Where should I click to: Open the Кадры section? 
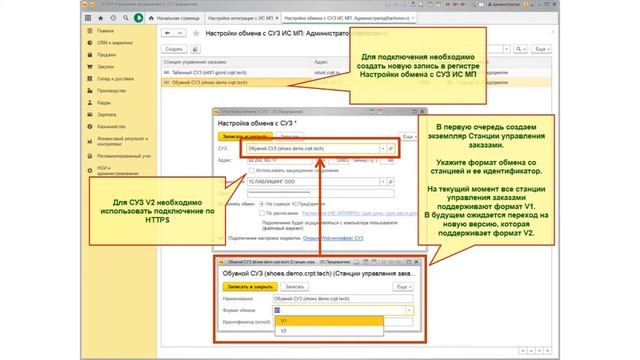point(104,102)
